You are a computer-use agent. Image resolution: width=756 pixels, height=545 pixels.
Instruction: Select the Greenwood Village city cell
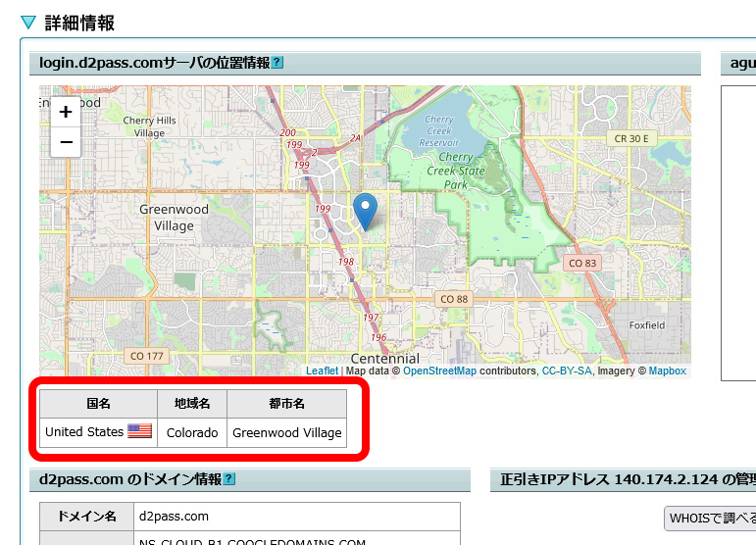(x=286, y=432)
